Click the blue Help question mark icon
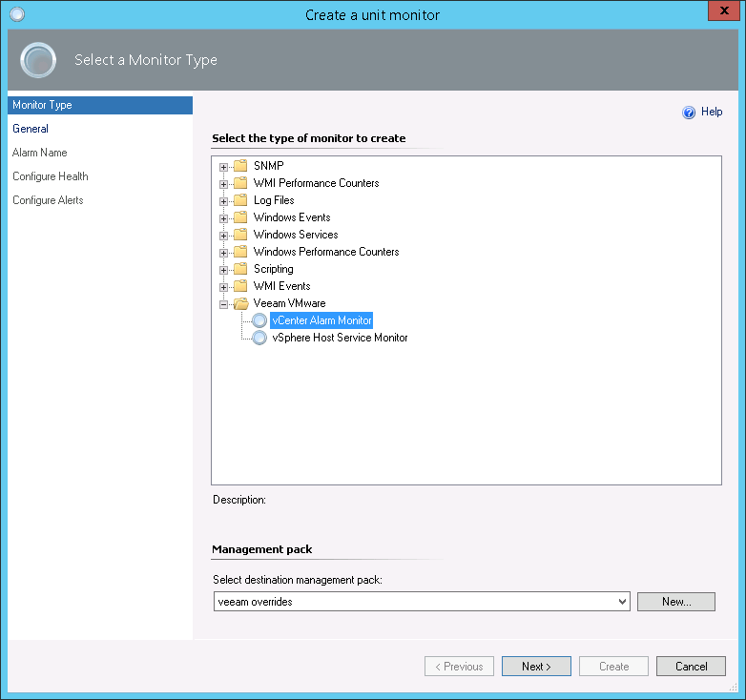 tap(689, 113)
